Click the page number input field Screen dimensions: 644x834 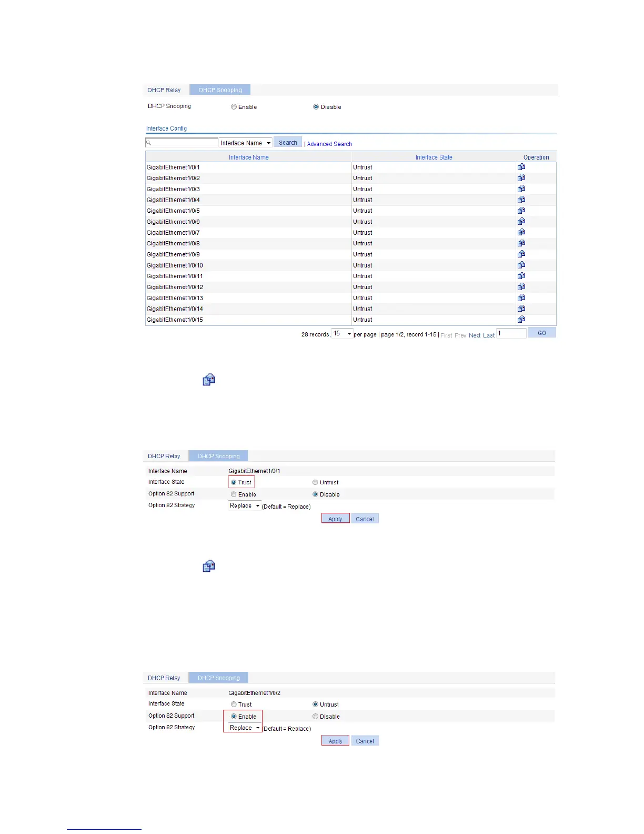[511, 333]
